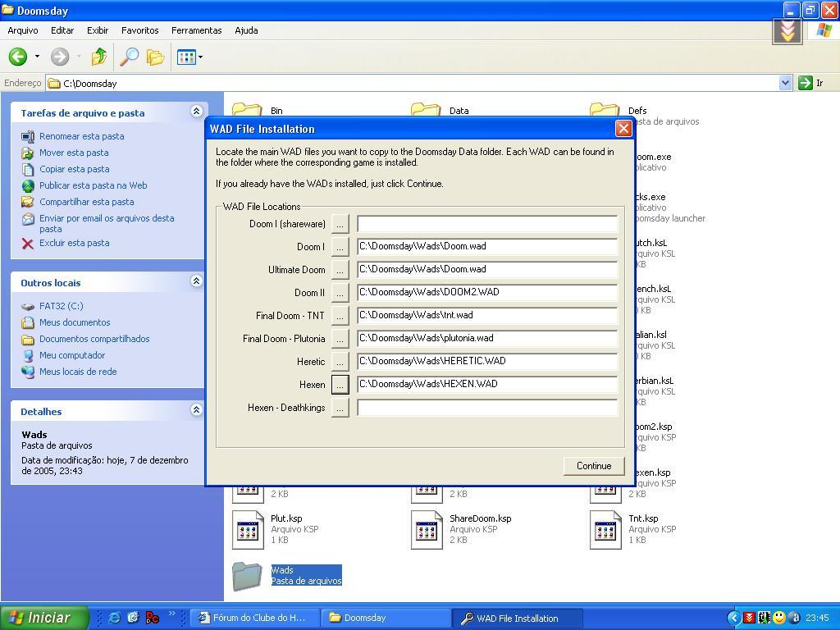Click Continue in WAD File Installation

(x=594, y=466)
